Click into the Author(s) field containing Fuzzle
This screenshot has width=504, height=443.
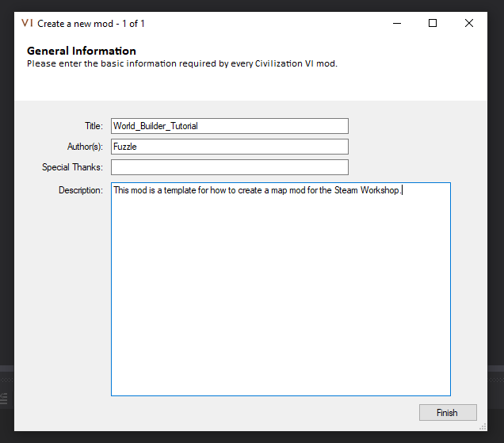[x=230, y=147]
